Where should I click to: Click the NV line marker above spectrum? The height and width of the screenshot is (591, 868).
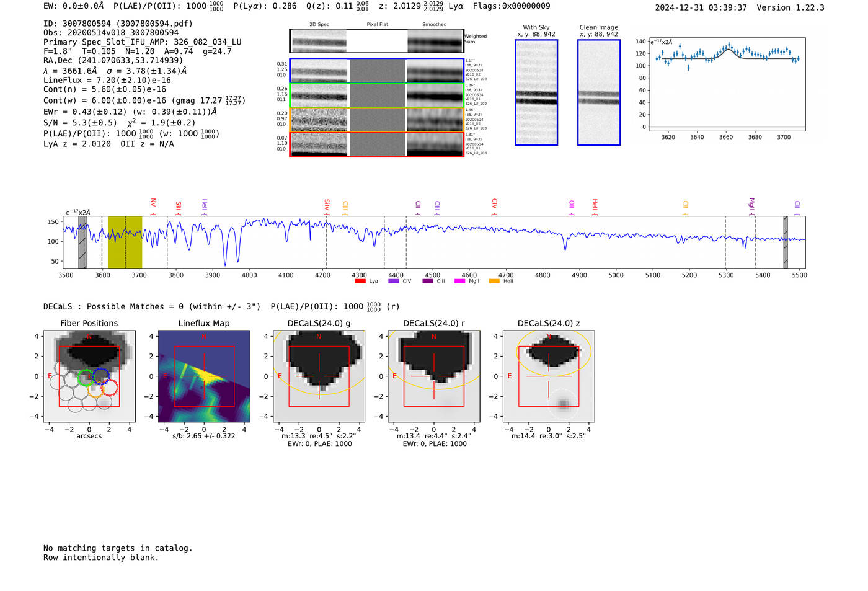(x=153, y=206)
